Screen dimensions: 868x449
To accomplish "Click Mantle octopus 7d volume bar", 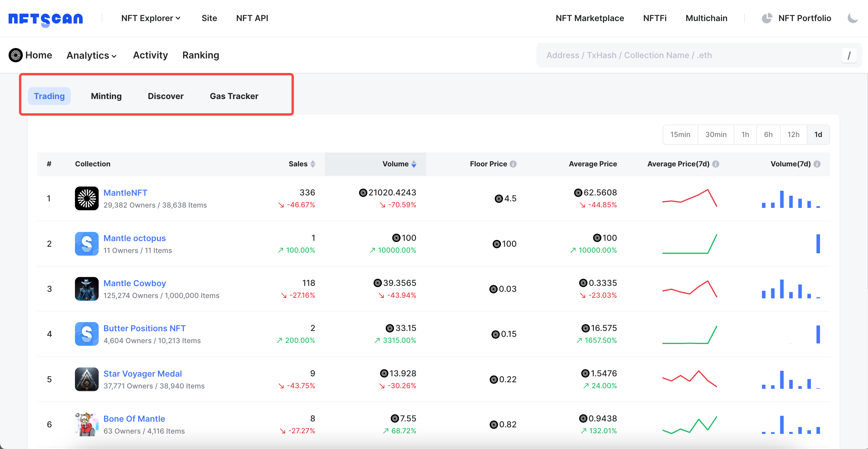I will point(818,243).
